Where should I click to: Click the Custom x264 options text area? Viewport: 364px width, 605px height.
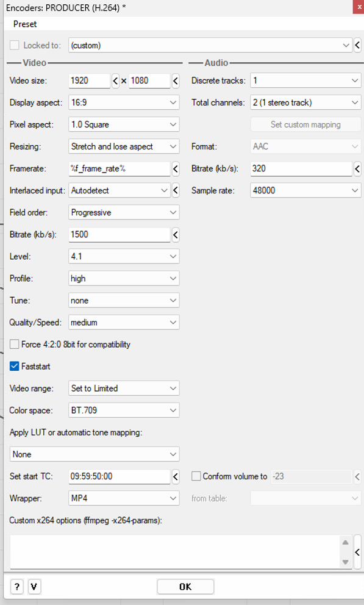pyautogui.click(x=175, y=552)
